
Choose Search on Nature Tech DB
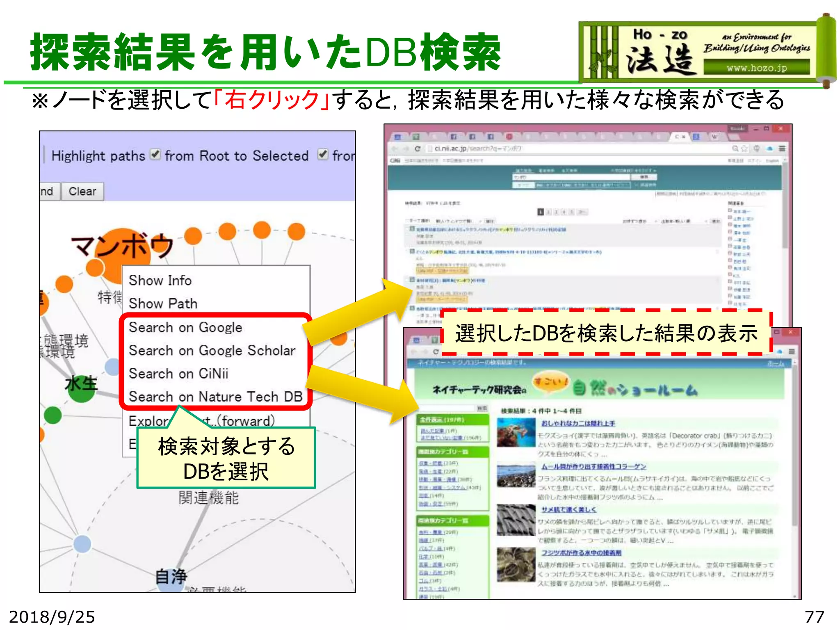point(216,396)
